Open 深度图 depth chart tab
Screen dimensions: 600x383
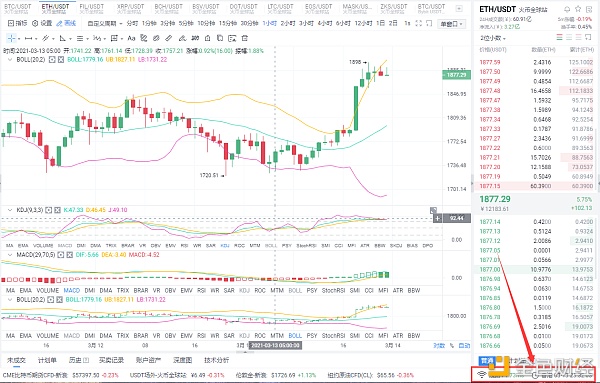coord(183,360)
